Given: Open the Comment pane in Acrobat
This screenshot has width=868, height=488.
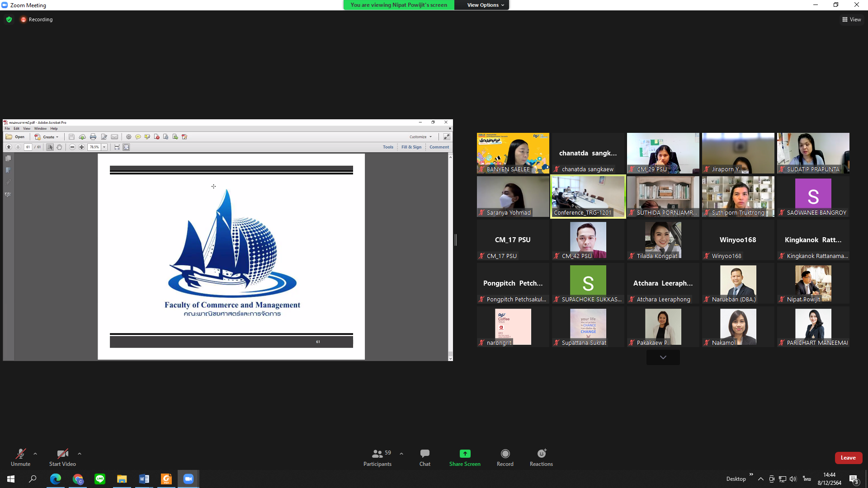Looking at the screenshot, I should (x=439, y=147).
